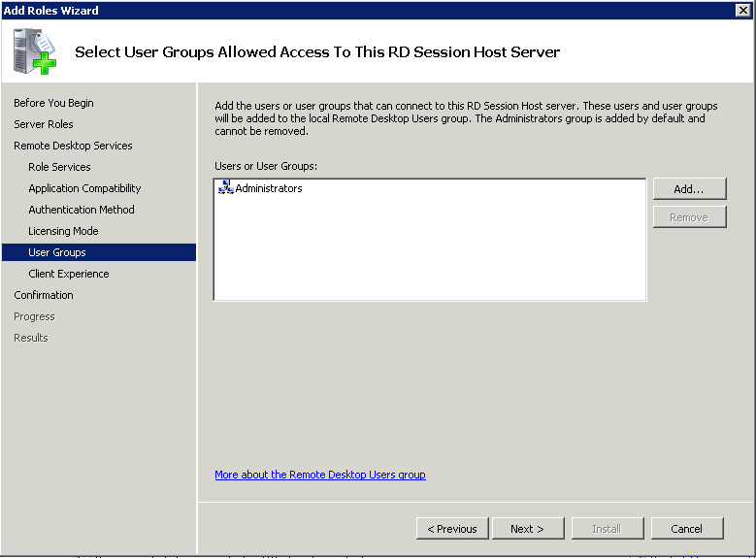Click the Next button

tap(528, 529)
